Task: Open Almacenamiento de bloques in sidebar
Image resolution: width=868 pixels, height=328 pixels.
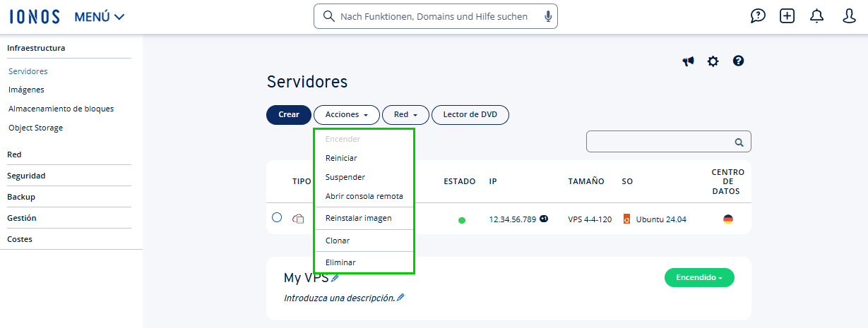Action: tap(61, 109)
